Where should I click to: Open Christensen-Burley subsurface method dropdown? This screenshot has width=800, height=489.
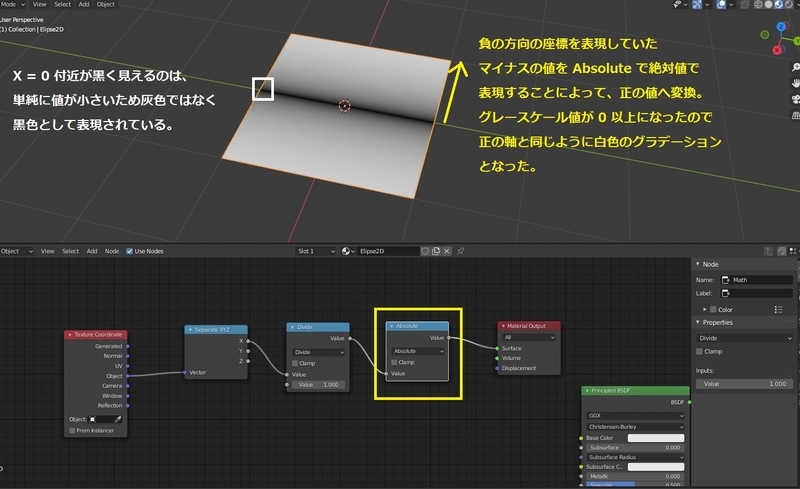(x=635, y=427)
